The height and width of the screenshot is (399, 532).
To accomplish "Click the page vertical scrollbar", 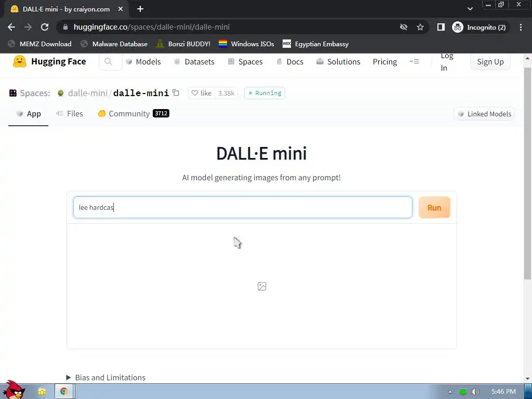I will 527,174.
